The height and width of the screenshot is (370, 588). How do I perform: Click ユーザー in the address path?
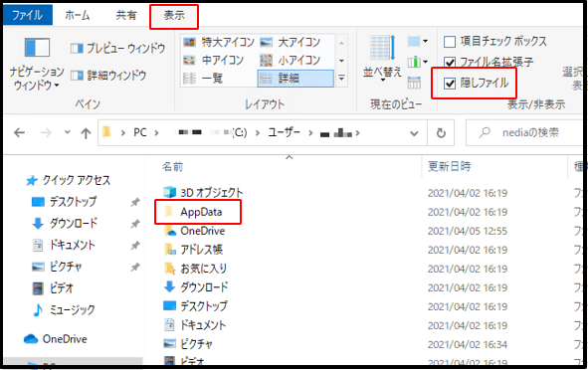click(x=284, y=132)
